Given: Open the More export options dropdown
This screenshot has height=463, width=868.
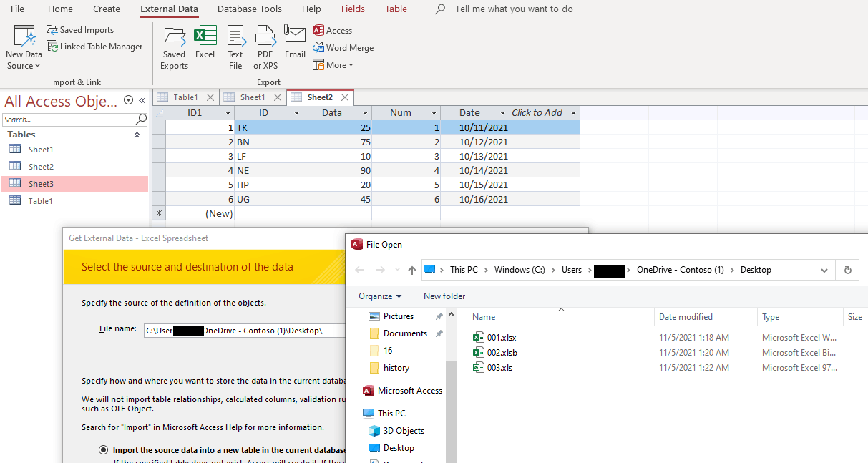Looking at the screenshot, I should click(333, 65).
